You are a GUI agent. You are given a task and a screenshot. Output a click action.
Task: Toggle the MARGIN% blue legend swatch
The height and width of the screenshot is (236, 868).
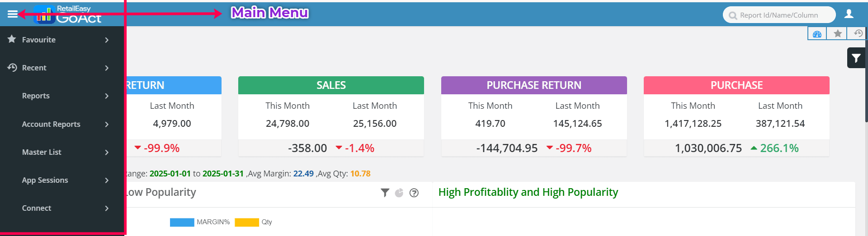(182, 222)
